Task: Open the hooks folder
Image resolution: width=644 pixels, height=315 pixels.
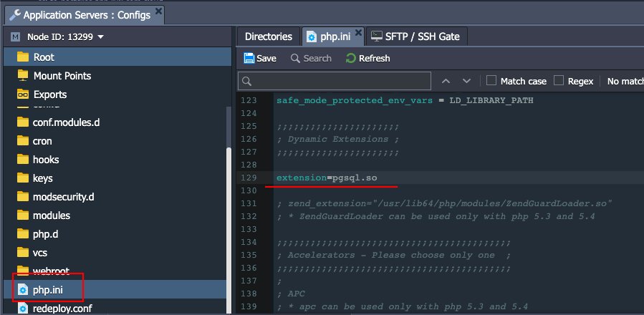Action: (x=46, y=160)
